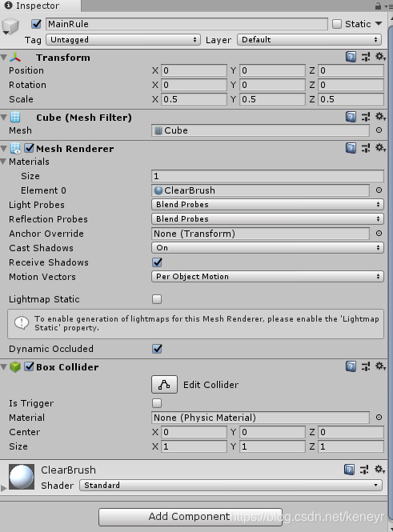Click the MainRule name field
Image resolution: width=393 pixels, height=532 pixels.
186,24
